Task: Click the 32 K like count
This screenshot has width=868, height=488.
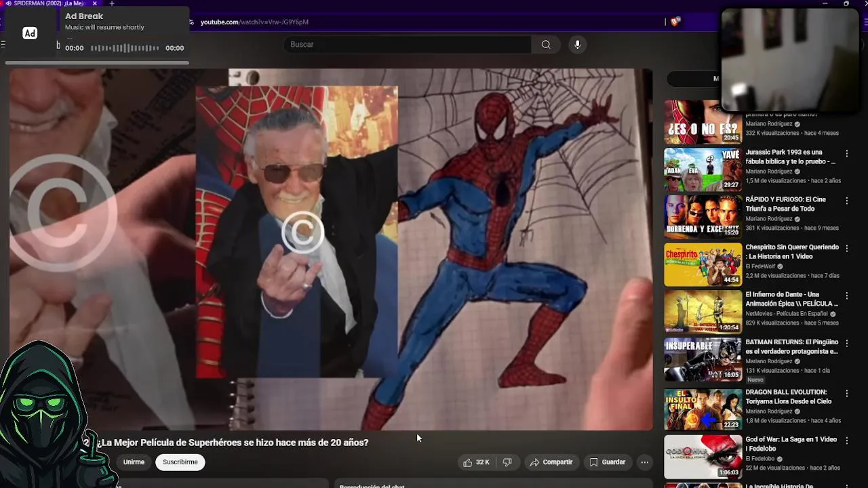Action: (x=482, y=462)
